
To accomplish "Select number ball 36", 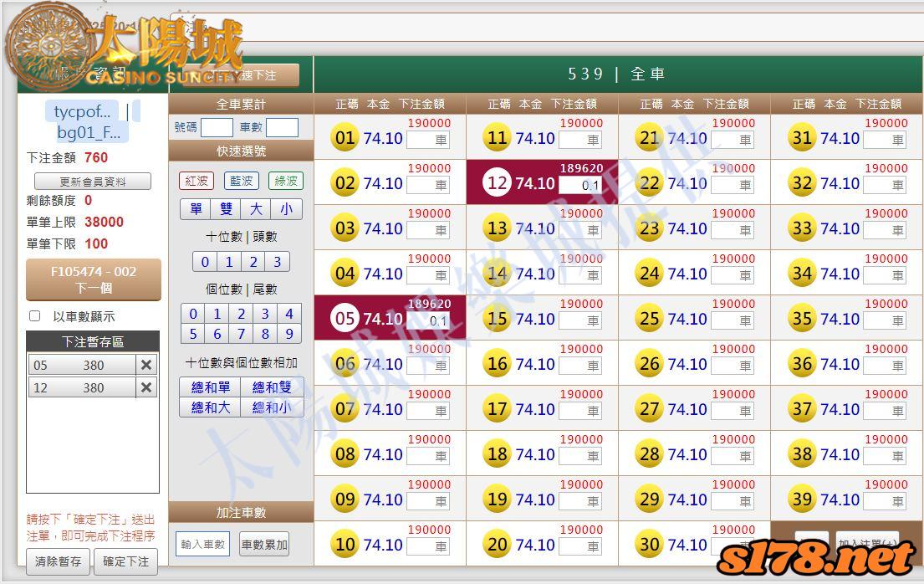I will [802, 364].
